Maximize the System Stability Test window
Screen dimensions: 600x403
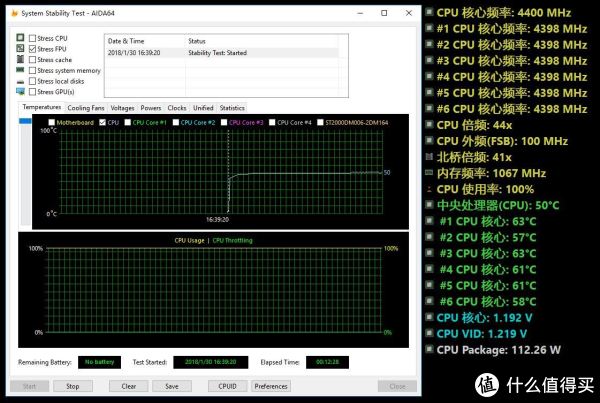tap(384, 13)
